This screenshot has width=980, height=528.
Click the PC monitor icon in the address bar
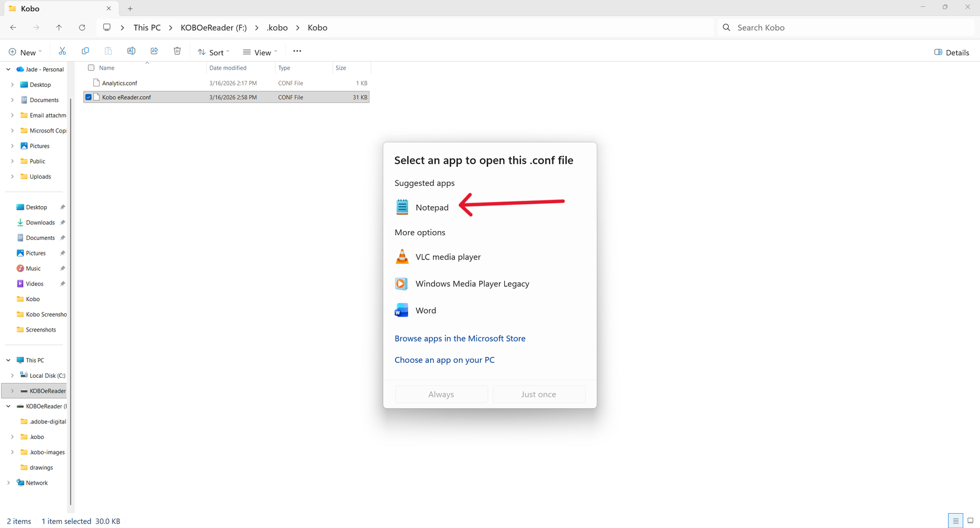click(x=107, y=27)
